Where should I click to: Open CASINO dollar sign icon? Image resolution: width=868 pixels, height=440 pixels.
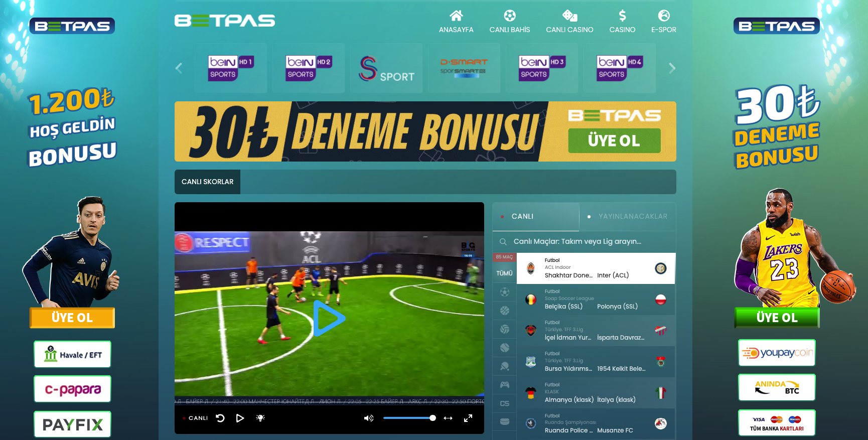(622, 16)
